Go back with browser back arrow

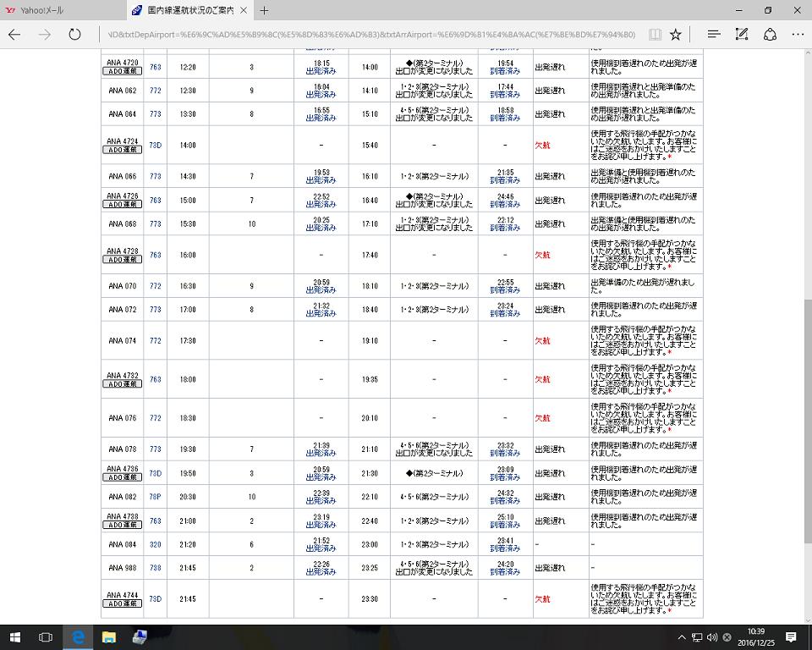14,35
